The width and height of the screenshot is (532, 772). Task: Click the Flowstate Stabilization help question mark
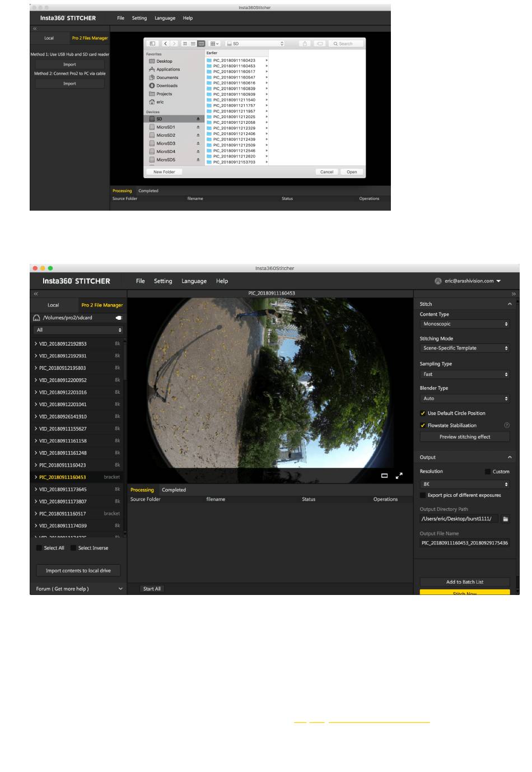pos(507,425)
